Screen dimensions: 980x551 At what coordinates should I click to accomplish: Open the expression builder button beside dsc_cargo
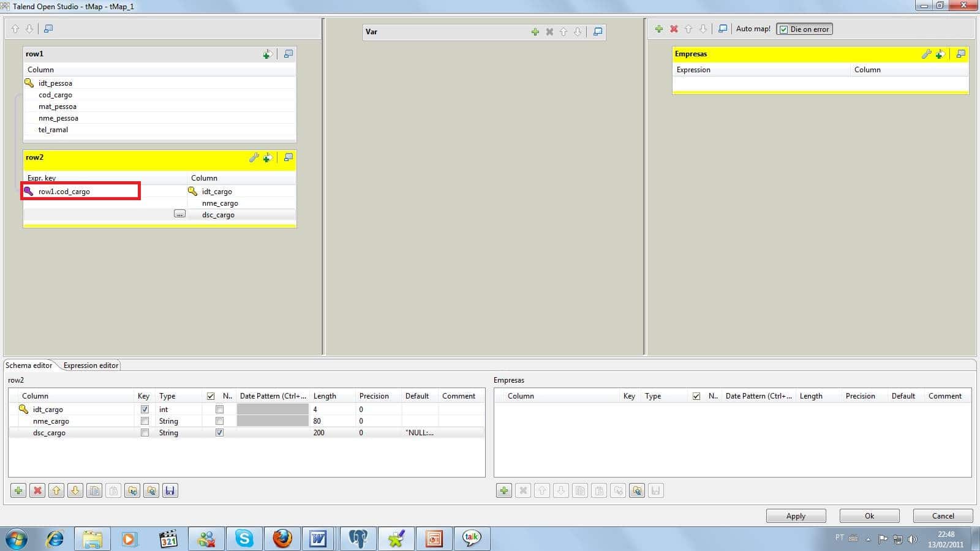coord(179,214)
